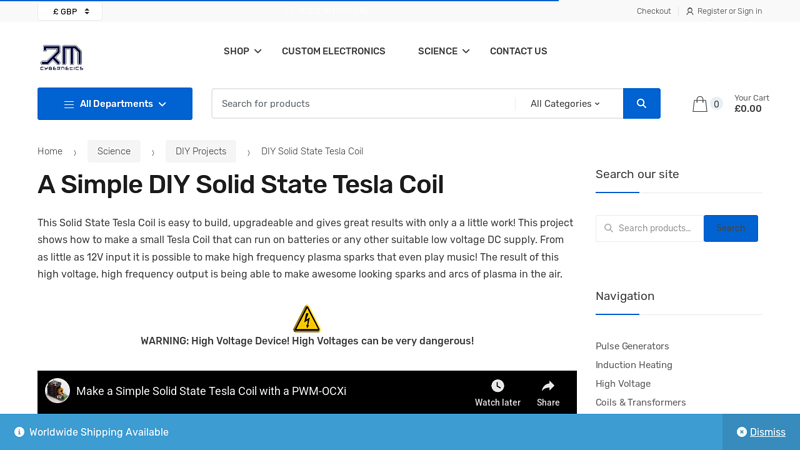Click the YouTube channel avatar thumbnail
The image size is (800, 450).
point(58,391)
